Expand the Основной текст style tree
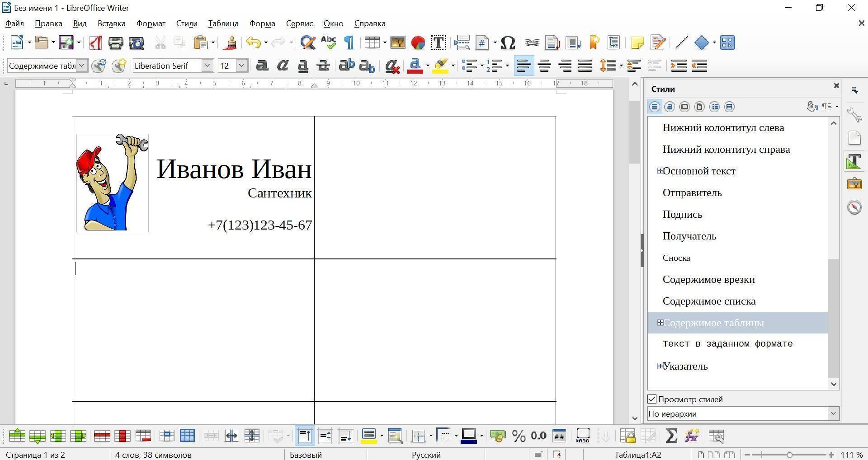Viewport: 868px width, 460px height. tap(660, 171)
